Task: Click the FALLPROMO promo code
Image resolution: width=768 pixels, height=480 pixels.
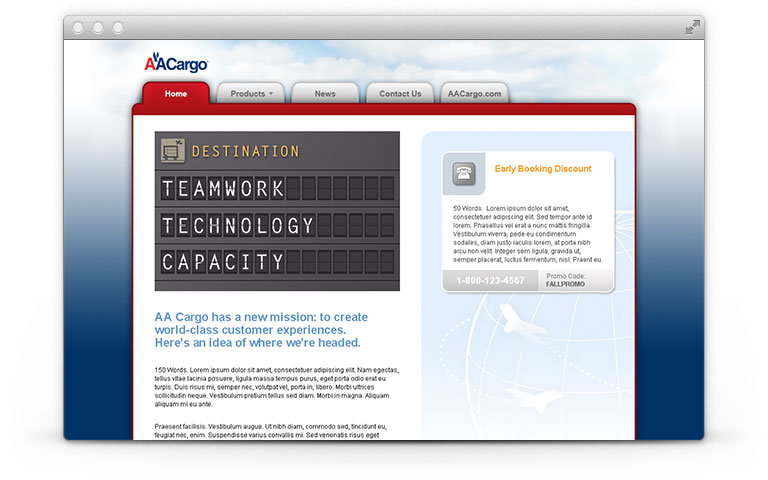Action: click(565, 284)
